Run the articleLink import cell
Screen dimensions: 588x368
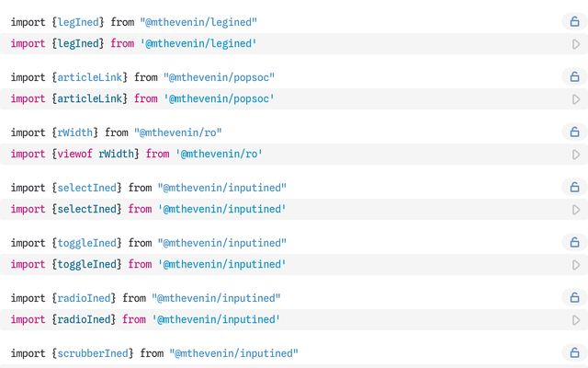tap(576, 99)
